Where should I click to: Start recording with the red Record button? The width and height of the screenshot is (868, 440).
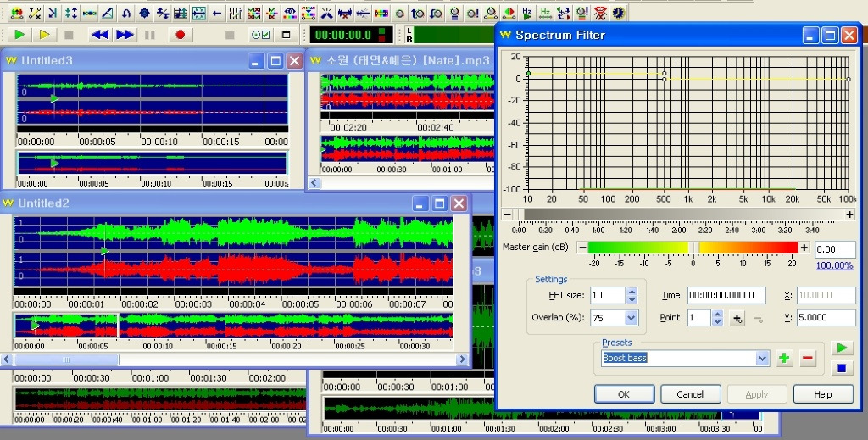point(180,35)
